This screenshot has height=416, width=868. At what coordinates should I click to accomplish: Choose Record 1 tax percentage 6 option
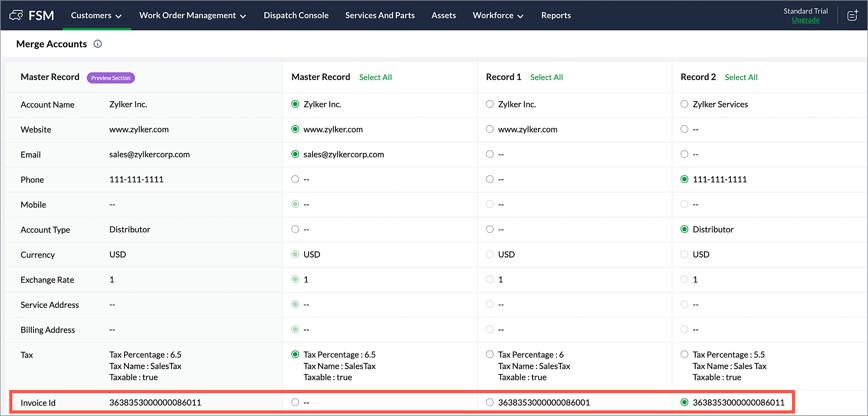coord(490,354)
